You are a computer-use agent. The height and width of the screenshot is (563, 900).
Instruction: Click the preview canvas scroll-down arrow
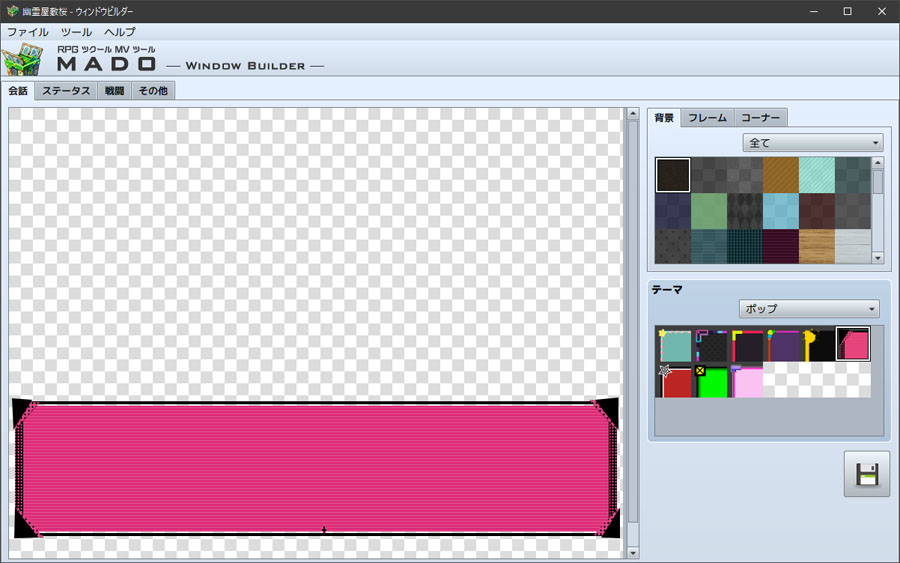tap(633, 553)
